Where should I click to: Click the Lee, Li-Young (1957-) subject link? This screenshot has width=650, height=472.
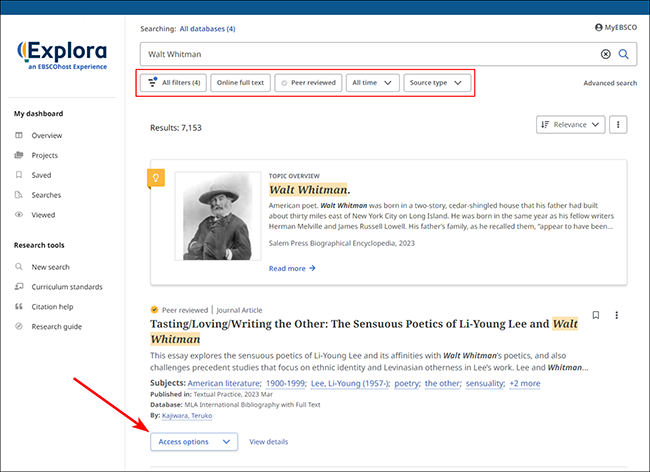(350, 384)
